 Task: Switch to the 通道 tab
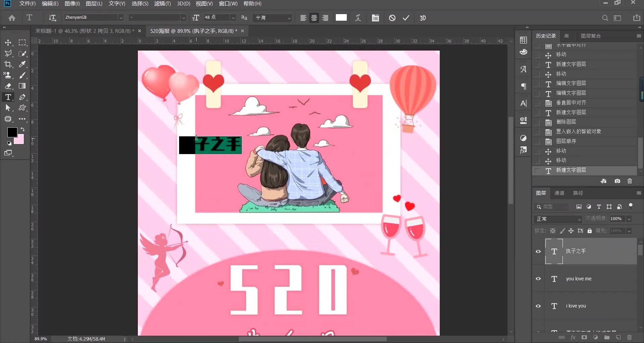coord(559,193)
